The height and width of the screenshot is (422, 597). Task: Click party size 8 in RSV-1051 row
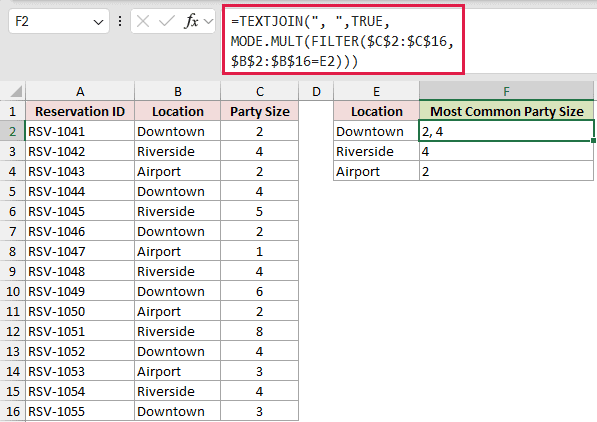point(259,331)
